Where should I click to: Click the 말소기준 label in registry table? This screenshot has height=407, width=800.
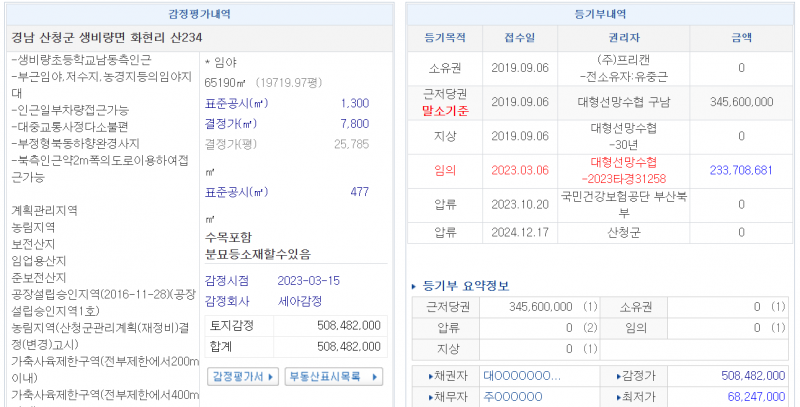pos(445,110)
